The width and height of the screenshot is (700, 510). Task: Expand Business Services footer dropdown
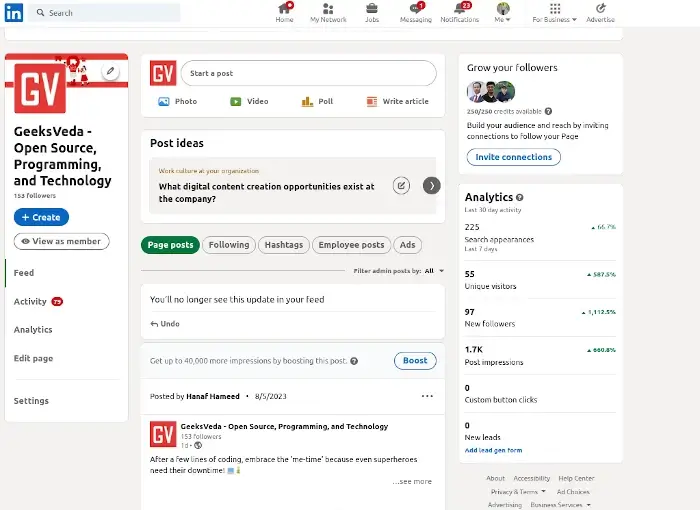click(x=561, y=505)
